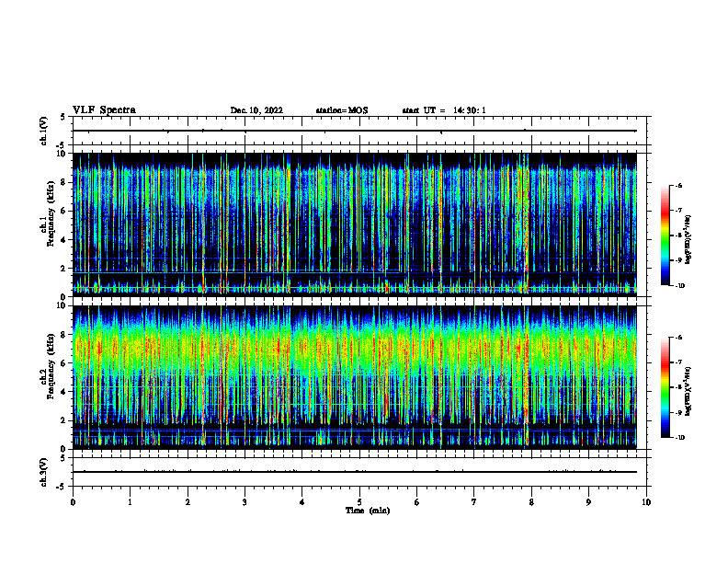This screenshot has height=563, width=728.
Task: Click the ch.1 voltage waveform trace
Action: click(355, 131)
